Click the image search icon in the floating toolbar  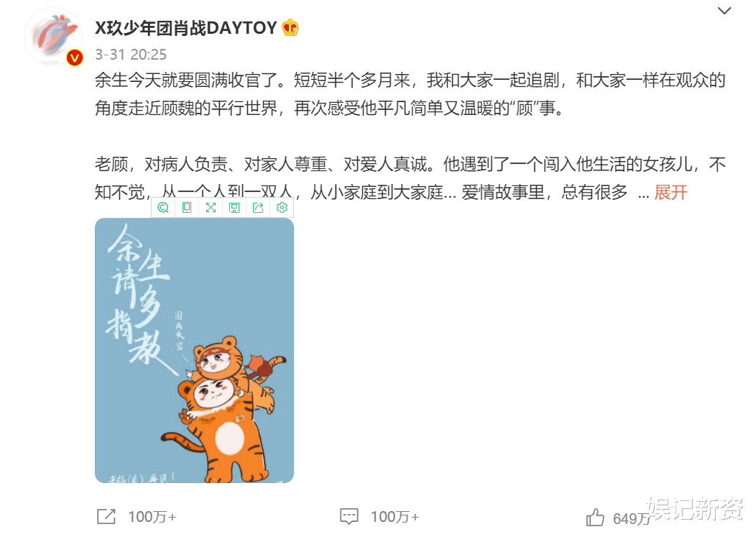(163, 208)
